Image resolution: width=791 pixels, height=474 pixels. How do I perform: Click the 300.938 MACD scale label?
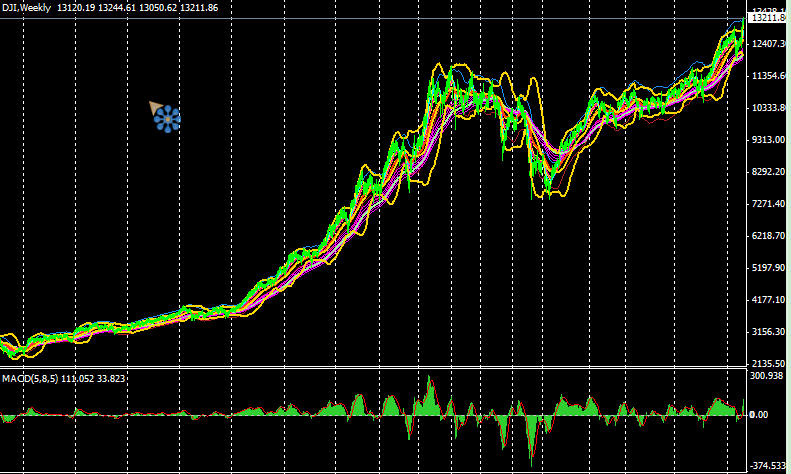pos(766,376)
